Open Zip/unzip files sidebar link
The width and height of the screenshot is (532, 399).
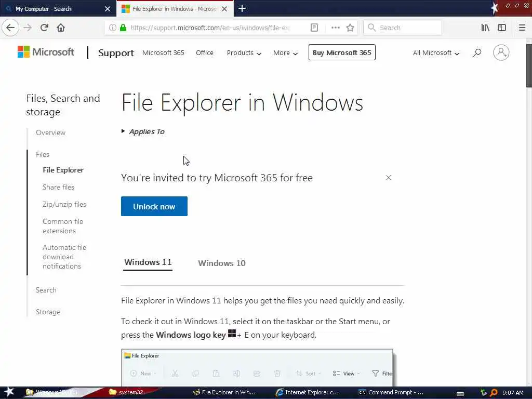tap(64, 204)
